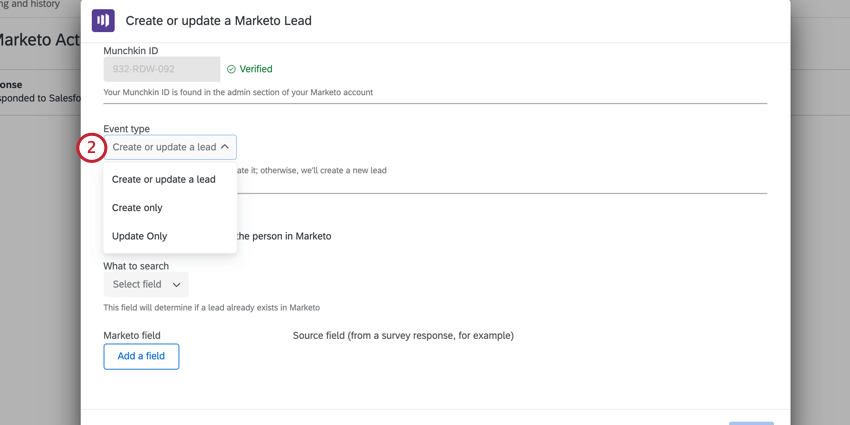Click the Select field chevron-down arrow

pyautogui.click(x=177, y=285)
